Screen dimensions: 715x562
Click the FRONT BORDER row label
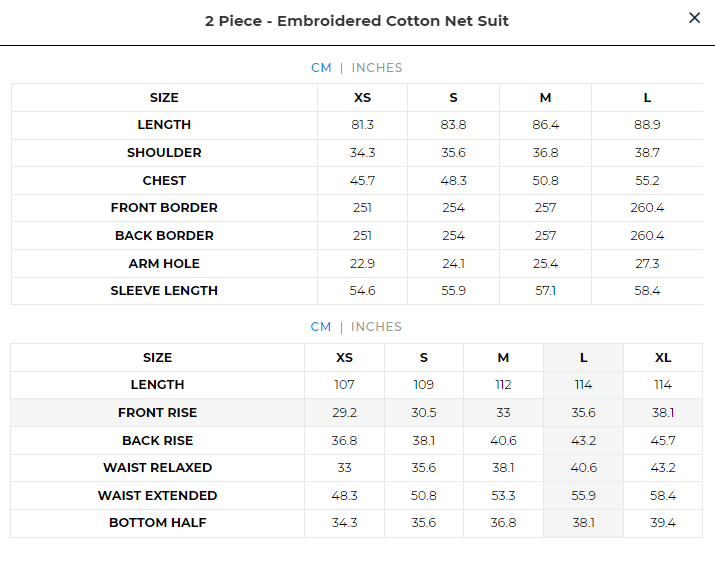pos(164,208)
